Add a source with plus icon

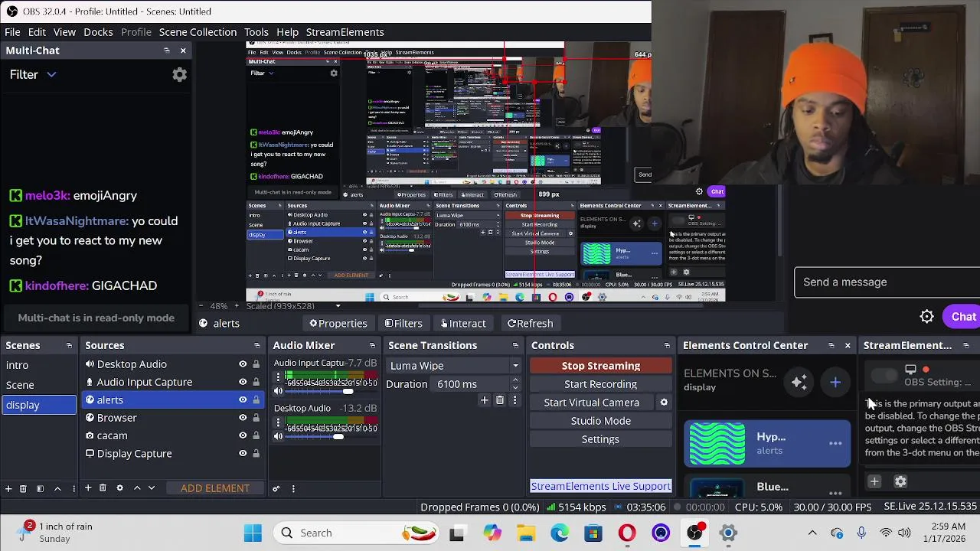point(88,488)
